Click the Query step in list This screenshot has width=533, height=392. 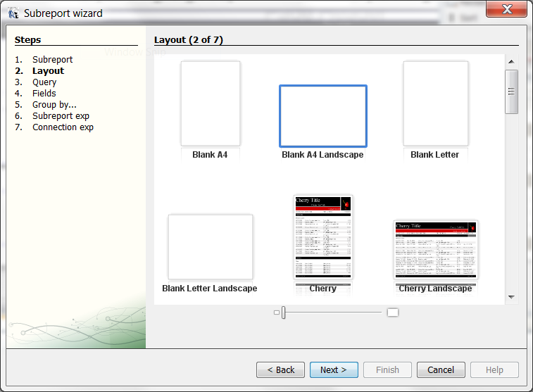pos(44,82)
